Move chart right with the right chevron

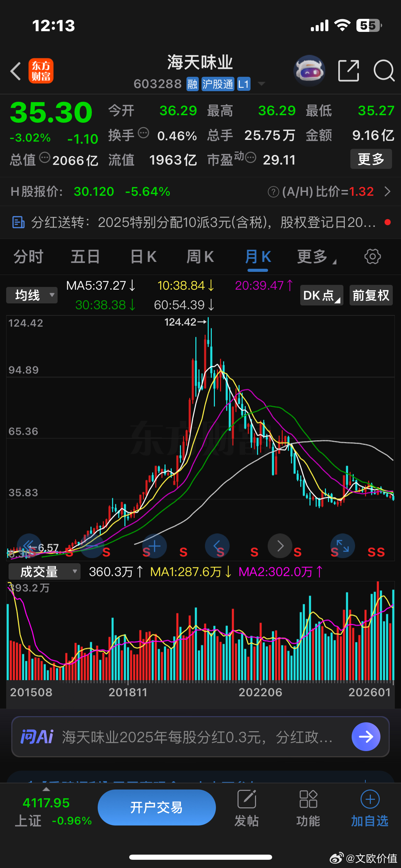point(280,546)
